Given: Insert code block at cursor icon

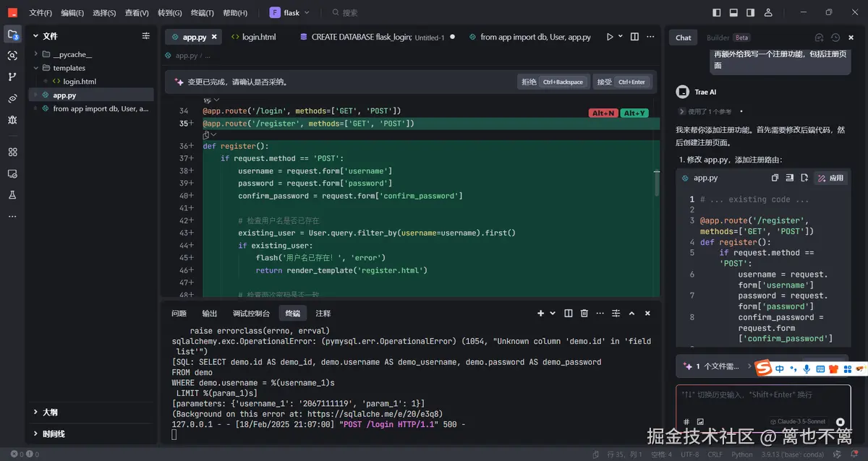Looking at the screenshot, I should [x=789, y=178].
